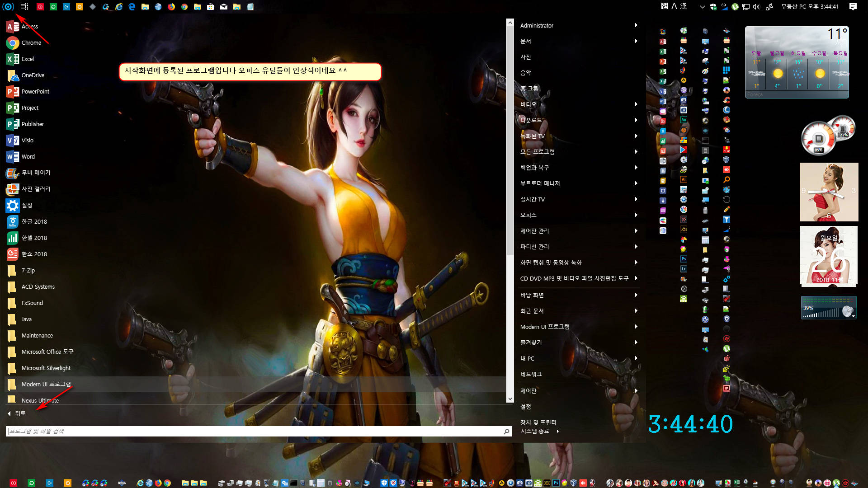Open Microsoft Store from top taskbar
Viewport: 868px width, 488px height.
tap(211, 7)
